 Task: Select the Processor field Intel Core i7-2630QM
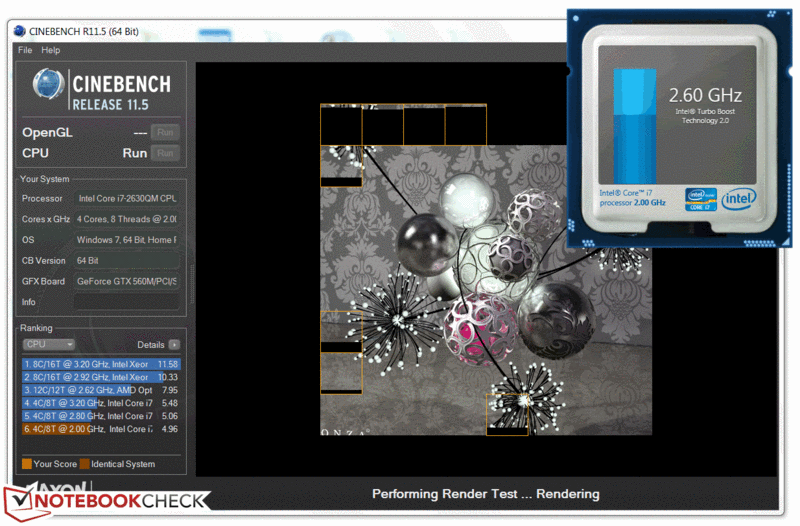(127, 198)
